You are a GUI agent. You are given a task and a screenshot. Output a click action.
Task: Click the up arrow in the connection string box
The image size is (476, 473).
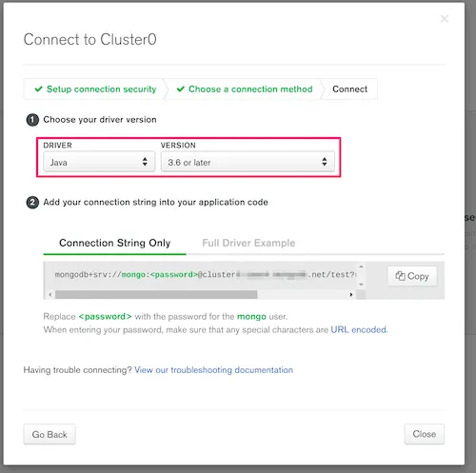point(361,266)
